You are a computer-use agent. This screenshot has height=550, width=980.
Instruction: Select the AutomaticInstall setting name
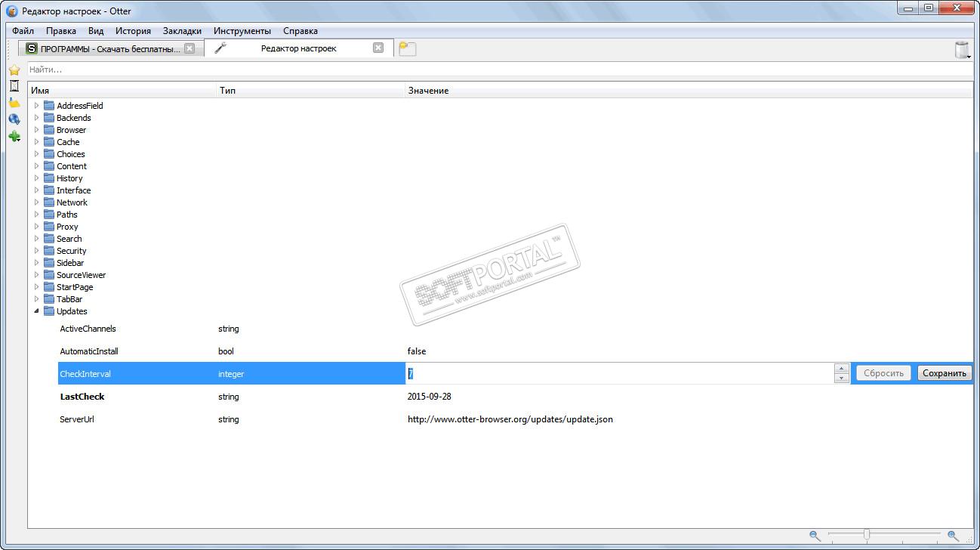(89, 351)
